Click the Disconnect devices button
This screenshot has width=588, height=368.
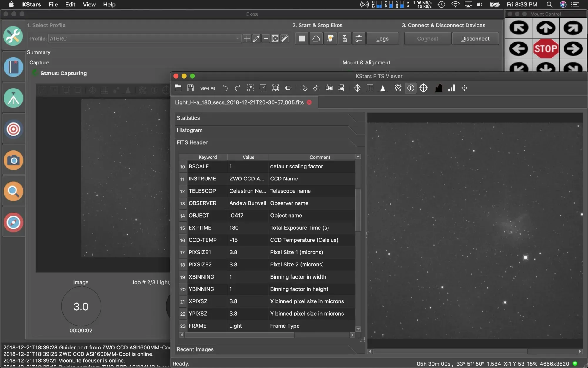click(475, 39)
